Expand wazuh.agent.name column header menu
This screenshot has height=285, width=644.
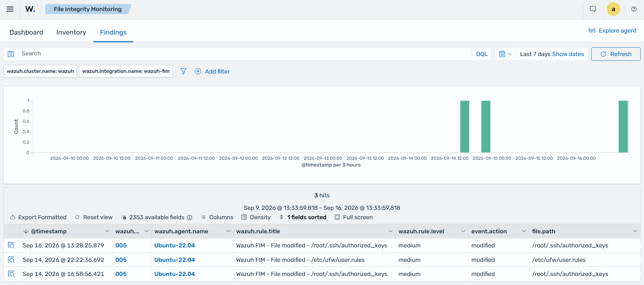[x=228, y=231]
